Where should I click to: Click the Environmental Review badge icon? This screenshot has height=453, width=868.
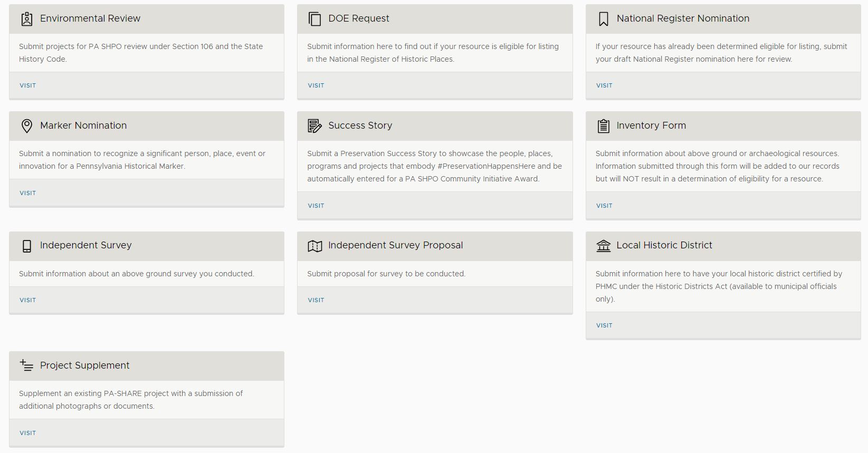pyautogui.click(x=26, y=19)
